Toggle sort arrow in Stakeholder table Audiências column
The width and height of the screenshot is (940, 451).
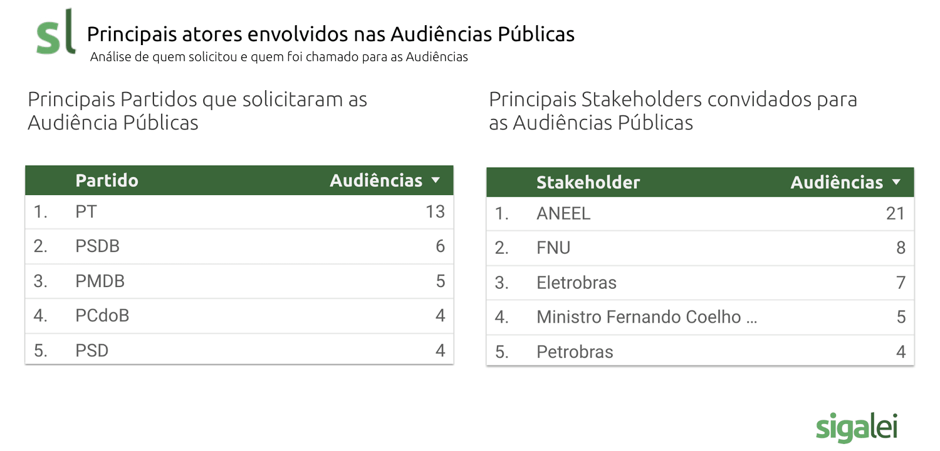point(896,182)
